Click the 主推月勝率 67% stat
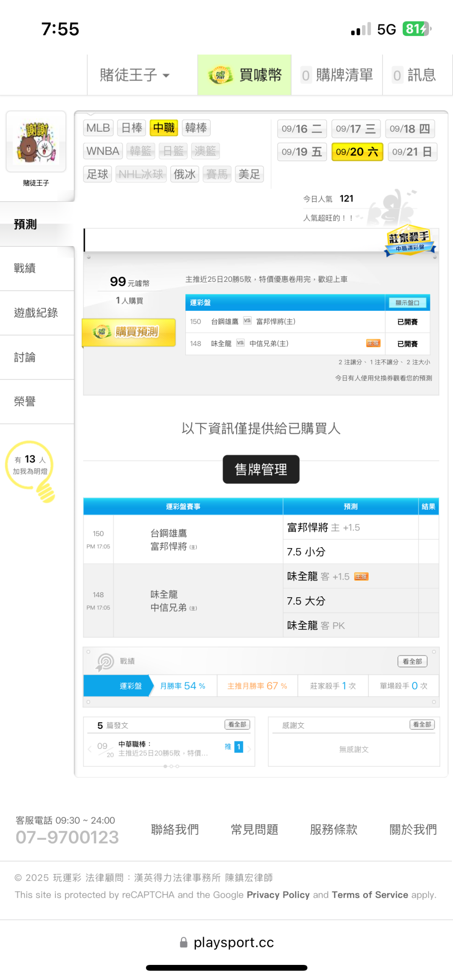453x980 pixels. 257,686
